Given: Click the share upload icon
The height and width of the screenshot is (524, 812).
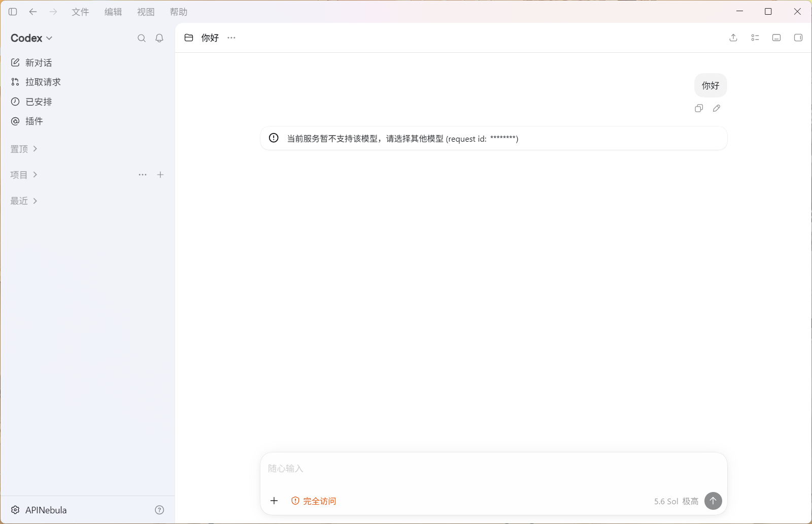Looking at the screenshot, I should 733,38.
